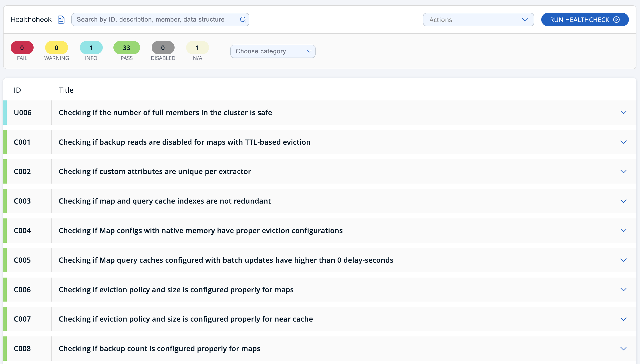The image size is (640, 364).
Task: Sort the table by ID column
Action: coord(17,90)
